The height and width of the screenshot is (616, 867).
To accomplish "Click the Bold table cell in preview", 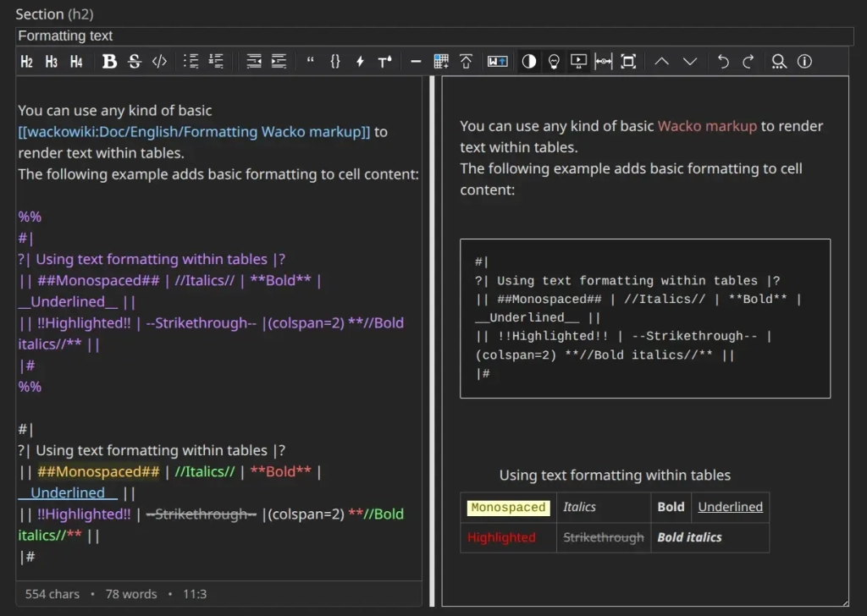I will 671,507.
